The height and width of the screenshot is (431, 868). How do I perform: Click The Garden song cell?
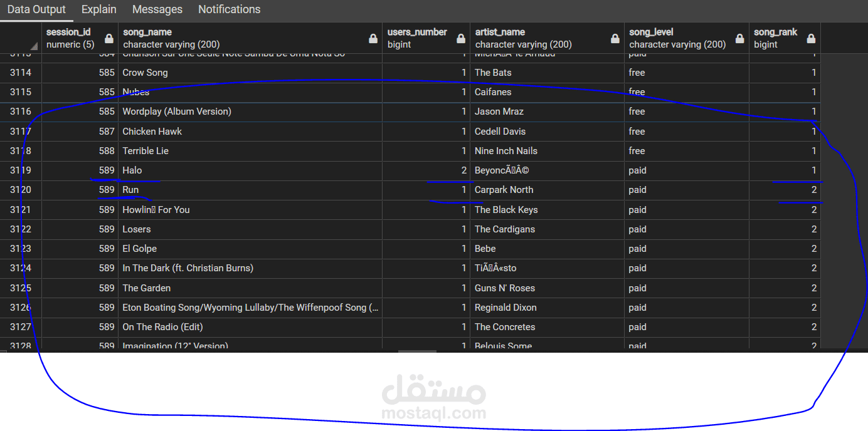[250, 288]
